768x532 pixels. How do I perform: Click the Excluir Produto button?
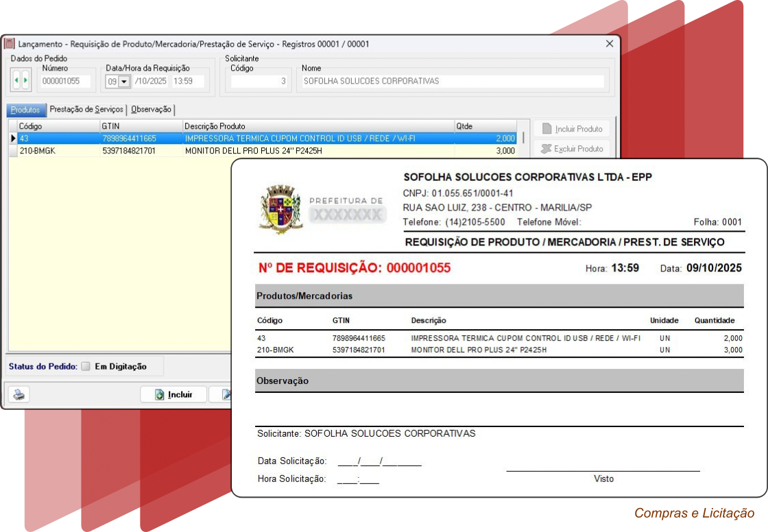pos(572,149)
